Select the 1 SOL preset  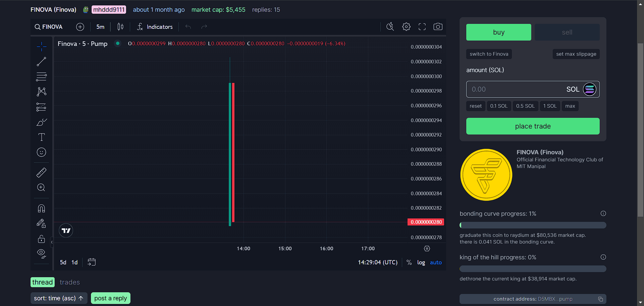tap(550, 106)
